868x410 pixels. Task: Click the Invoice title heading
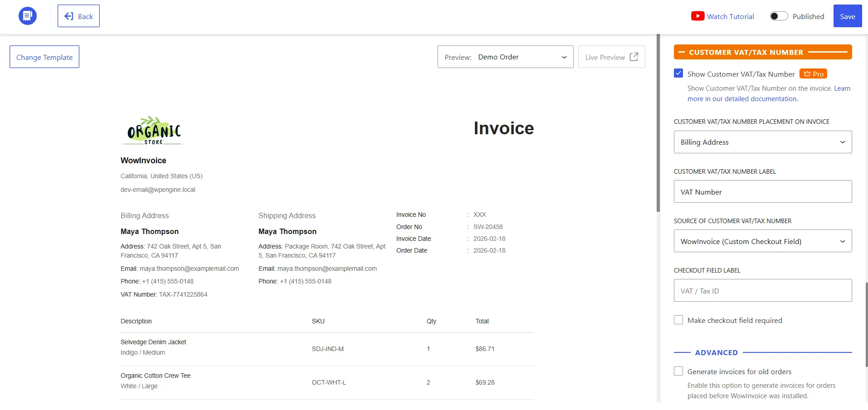pos(504,128)
